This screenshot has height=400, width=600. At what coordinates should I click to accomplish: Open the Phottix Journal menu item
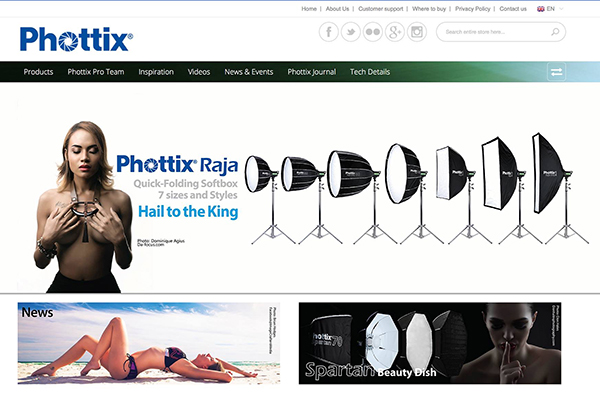(311, 72)
